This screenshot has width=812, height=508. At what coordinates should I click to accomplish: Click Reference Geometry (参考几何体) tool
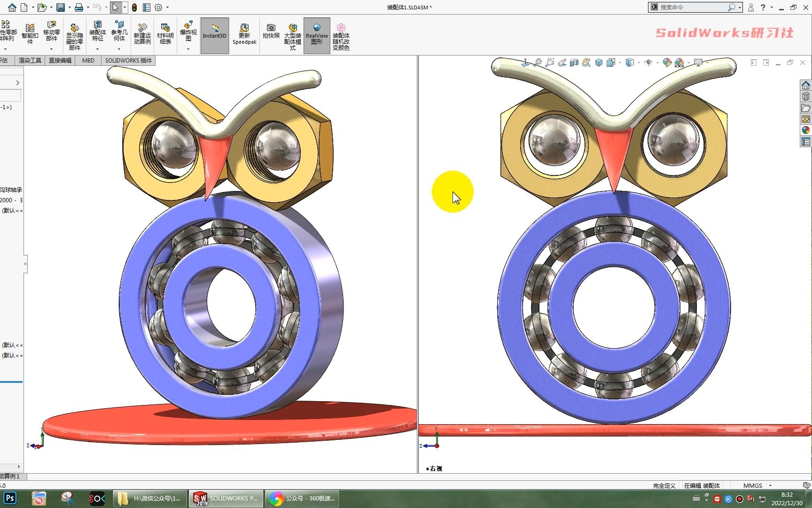119,31
